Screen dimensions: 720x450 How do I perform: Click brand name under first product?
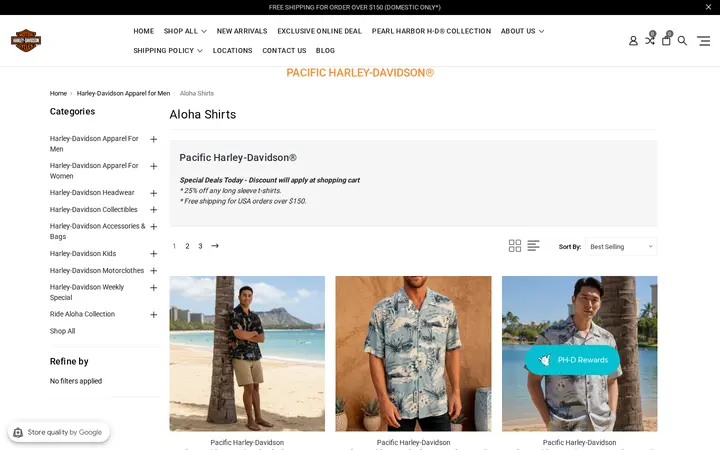click(x=247, y=443)
